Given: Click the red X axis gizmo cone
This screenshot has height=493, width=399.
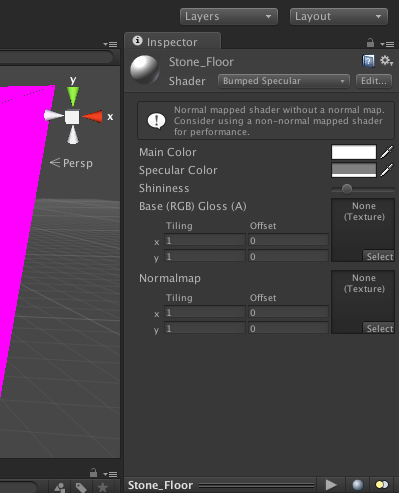Looking at the screenshot, I should pos(92,117).
